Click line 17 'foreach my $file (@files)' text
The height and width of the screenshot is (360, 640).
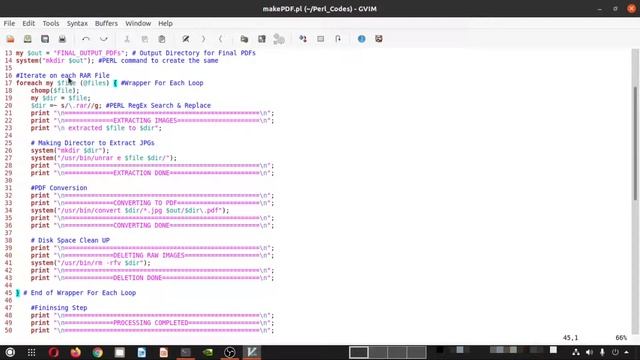62,83
